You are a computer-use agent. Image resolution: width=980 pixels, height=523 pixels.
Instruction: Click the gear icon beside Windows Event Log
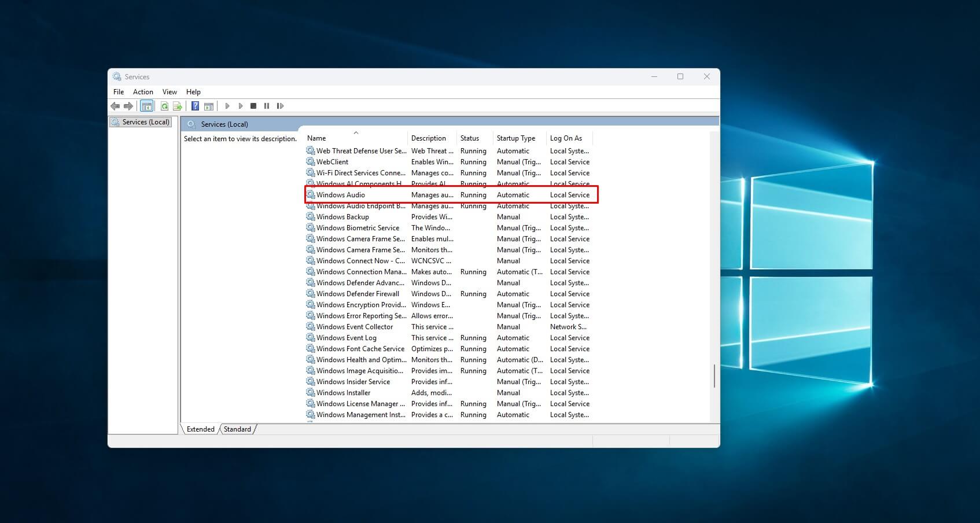pyautogui.click(x=311, y=337)
